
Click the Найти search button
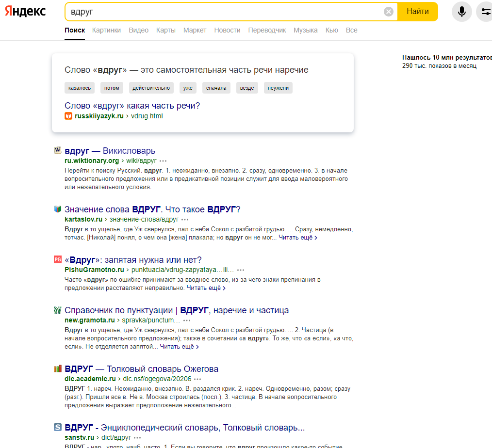pos(418,12)
